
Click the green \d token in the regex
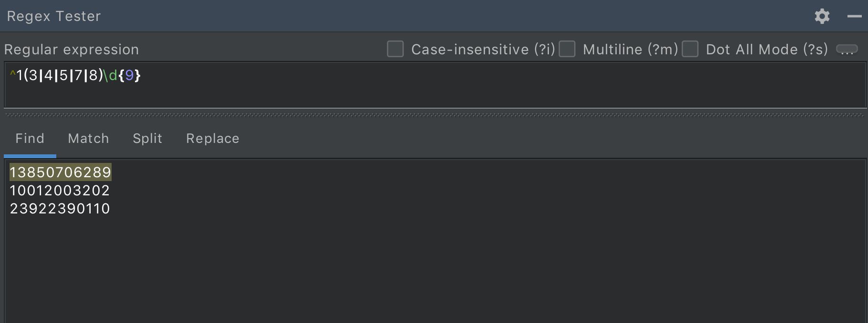coord(110,75)
